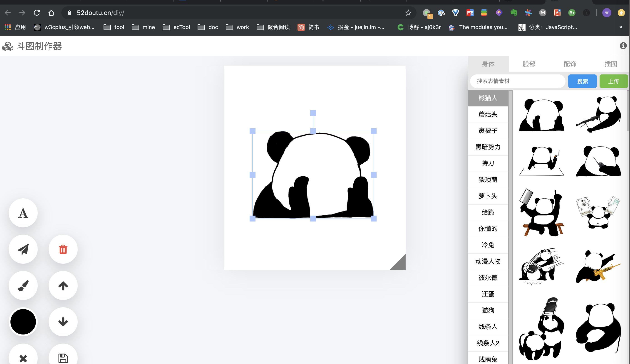The width and height of the screenshot is (630, 364).
Task: Click the X clear button in the toolbar
Action: point(23,358)
